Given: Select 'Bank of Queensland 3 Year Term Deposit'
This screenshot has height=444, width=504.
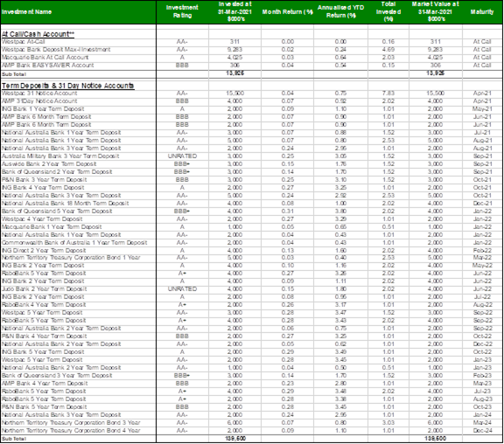Looking at the screenshot, I should [57, 376].
